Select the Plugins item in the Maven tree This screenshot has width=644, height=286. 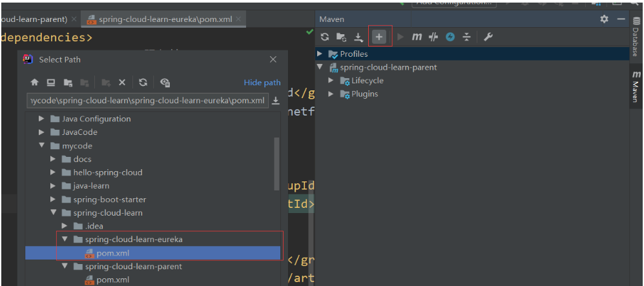365,94
